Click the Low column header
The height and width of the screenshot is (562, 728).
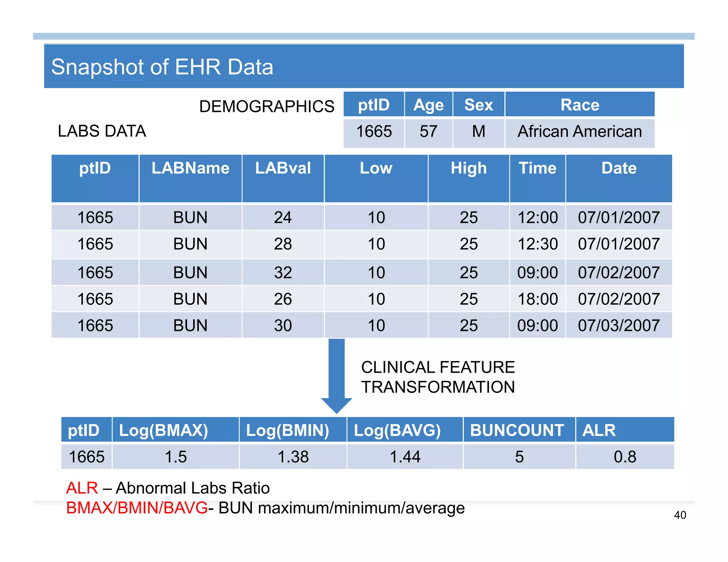(x=376, y=178)
